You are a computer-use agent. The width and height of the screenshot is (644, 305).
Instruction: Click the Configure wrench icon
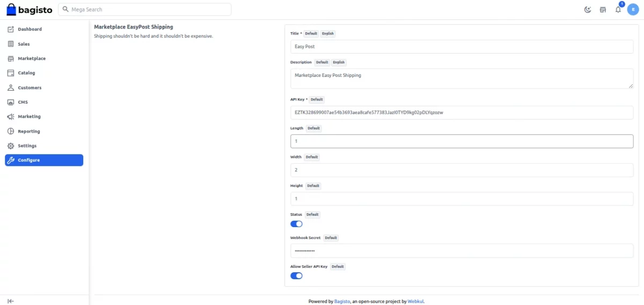(11, 160)
